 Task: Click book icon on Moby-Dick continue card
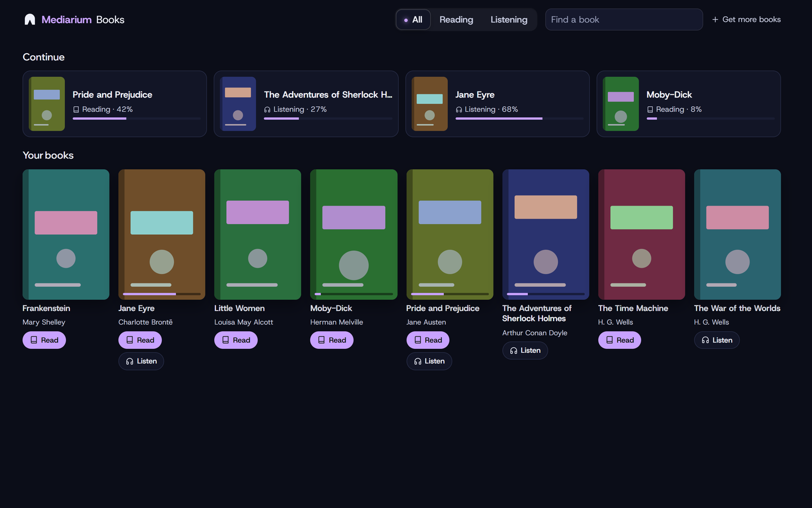(x=650, y=110)
